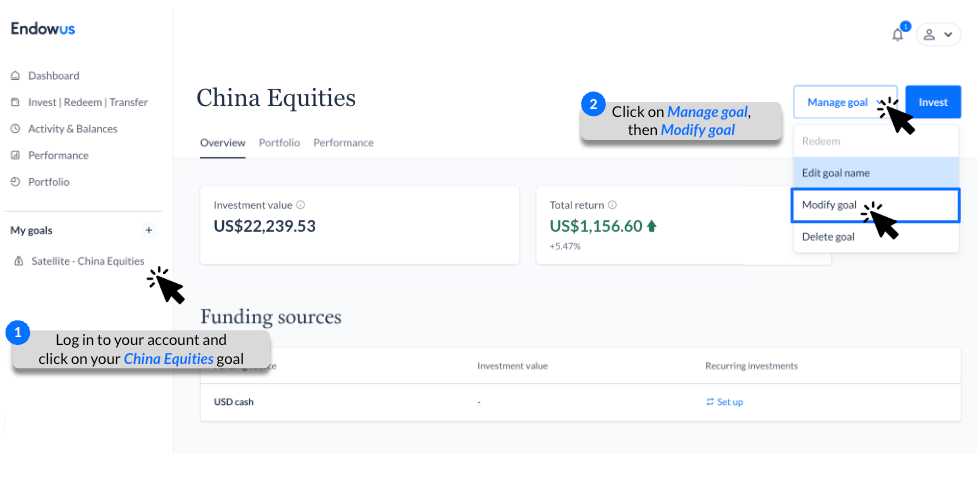Click the US$1,156.60 total return
977x488 pixels.
point(596,226)
